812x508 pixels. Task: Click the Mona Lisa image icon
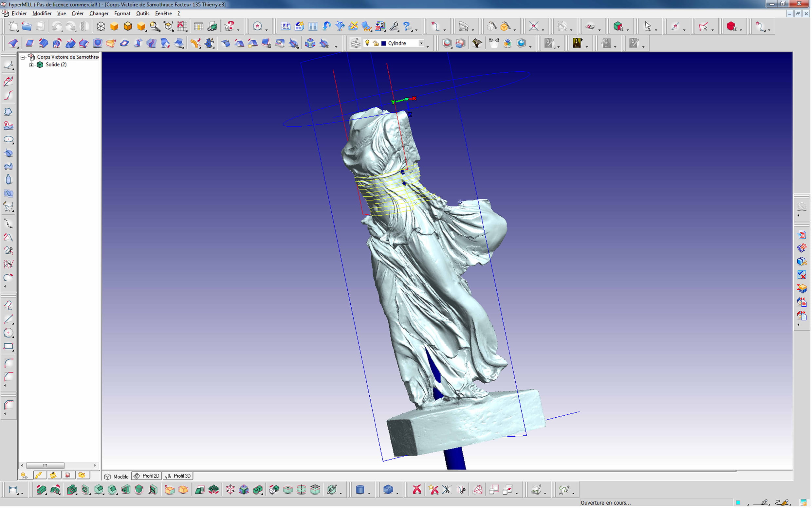point(577,43)
